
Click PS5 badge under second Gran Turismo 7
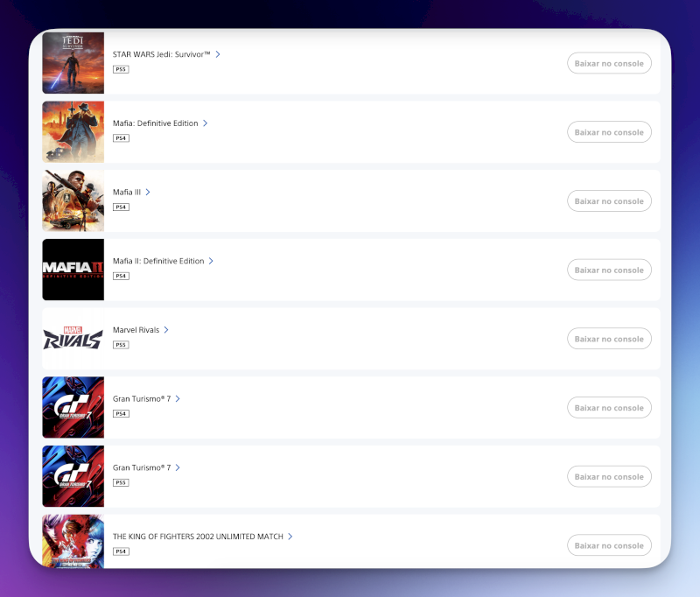(121, 482)
